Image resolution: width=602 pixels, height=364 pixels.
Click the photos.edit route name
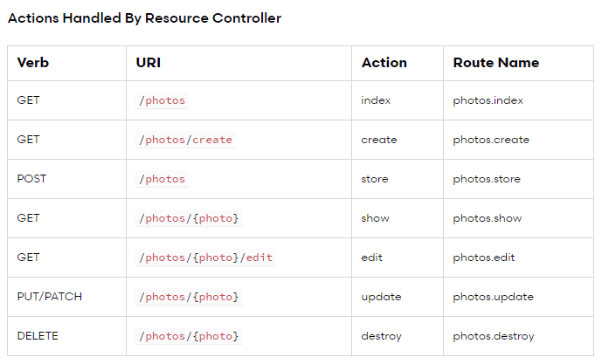[x=484, y=258]
